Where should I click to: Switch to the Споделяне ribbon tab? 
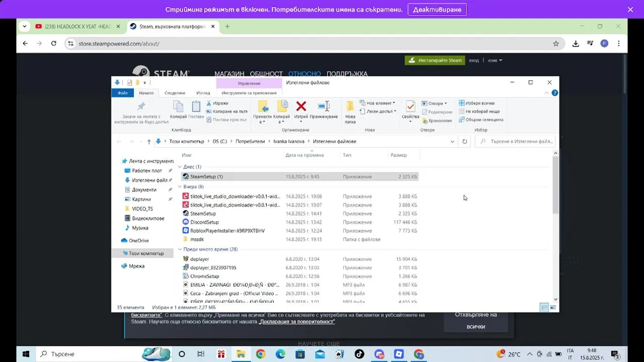[175, 93]
